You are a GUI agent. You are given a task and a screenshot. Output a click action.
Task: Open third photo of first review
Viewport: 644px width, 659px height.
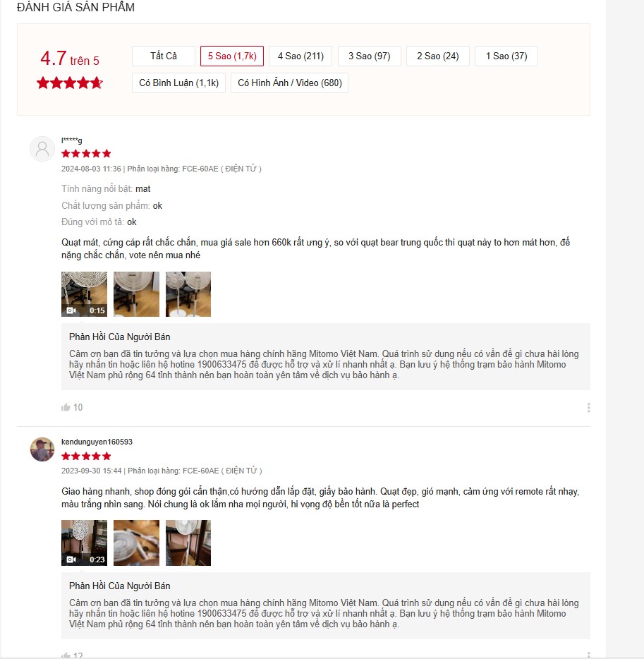point(188,294)
